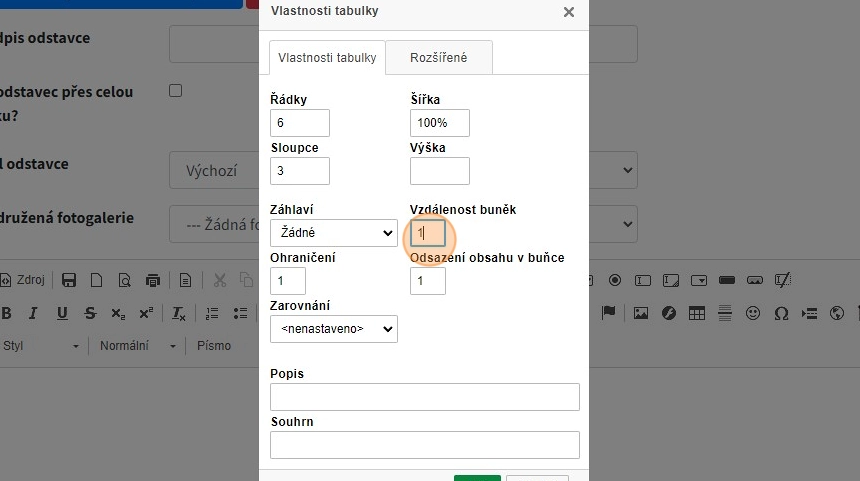Toggle Underline formatting button
860x481 pixels.
tap(62, 313)
